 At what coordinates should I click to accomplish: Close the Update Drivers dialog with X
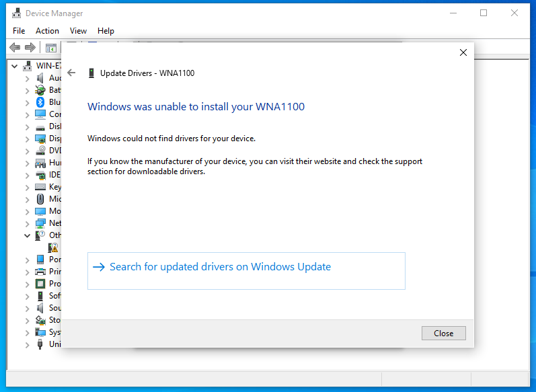463,52
